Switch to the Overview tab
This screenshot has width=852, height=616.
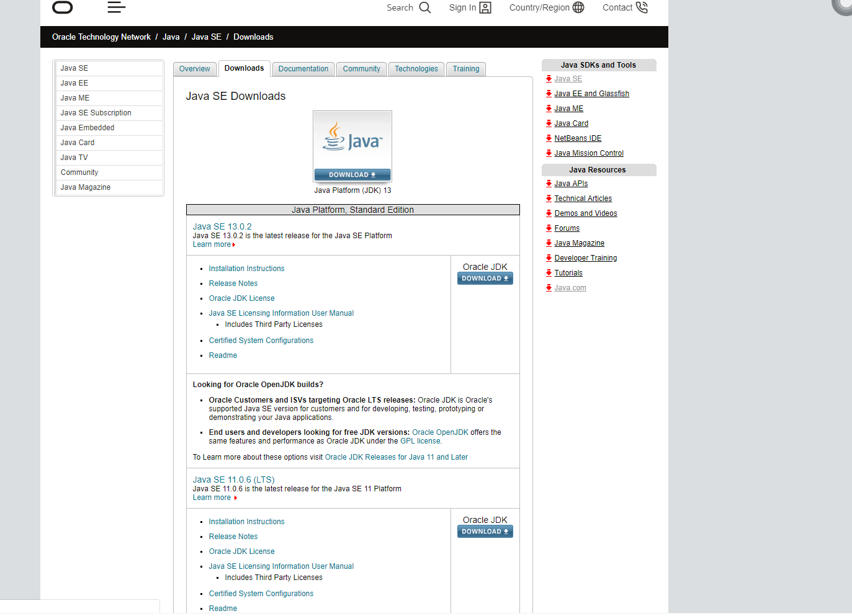point(194,69)
